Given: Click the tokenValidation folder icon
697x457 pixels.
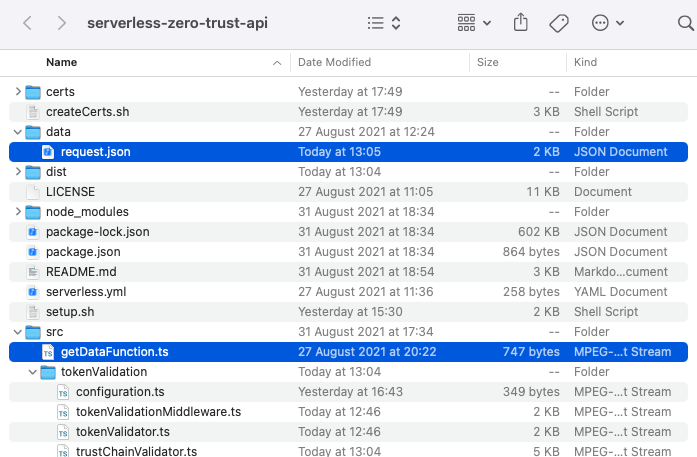Looking at the screenshot, I should coord(48,372).
